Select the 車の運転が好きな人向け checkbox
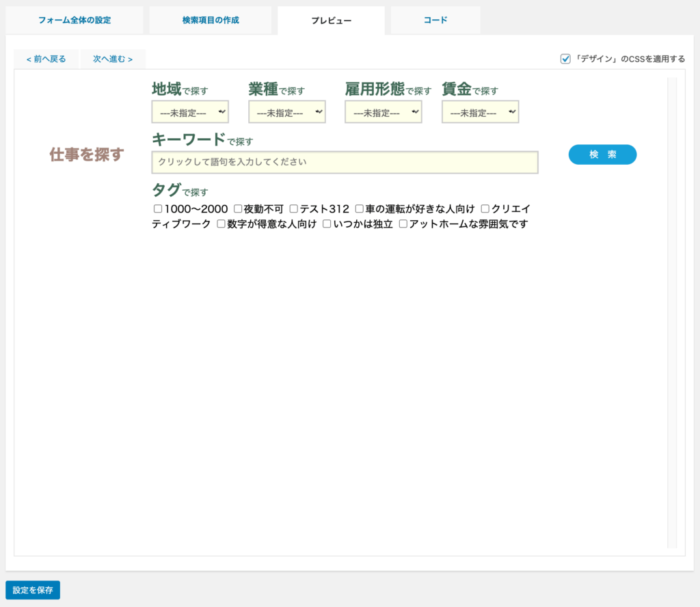The width and height of the screenshot is (700, 607). pos(360,209)
